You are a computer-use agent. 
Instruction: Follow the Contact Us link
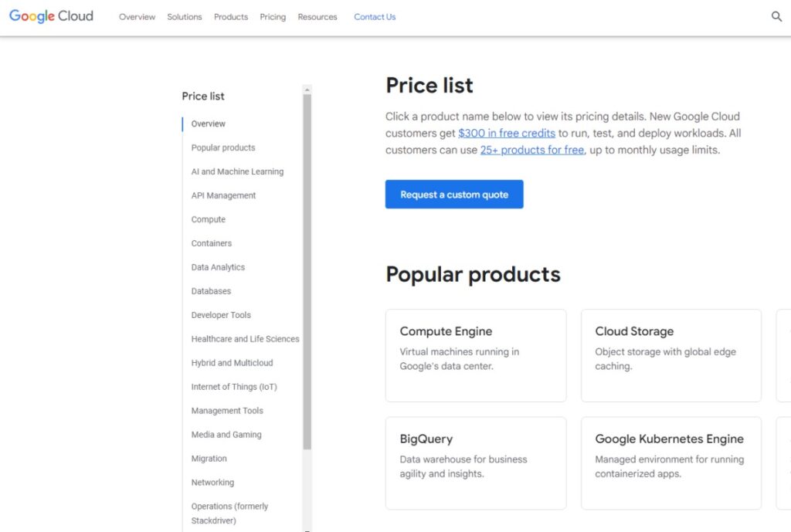[375, 17]
